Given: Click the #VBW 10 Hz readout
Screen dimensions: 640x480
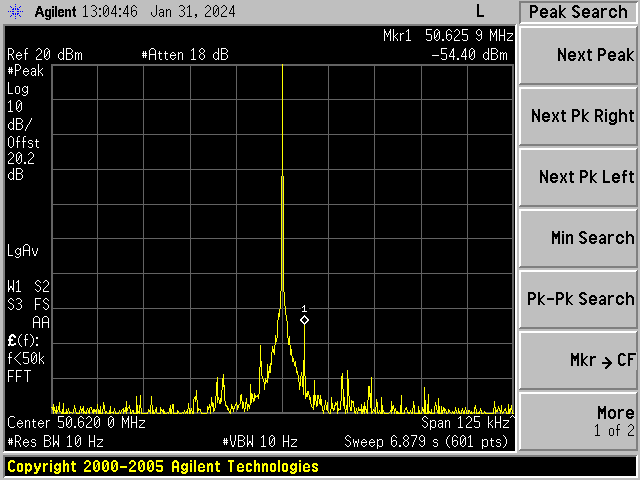Looking at the screenshot, I should point(260,442).
